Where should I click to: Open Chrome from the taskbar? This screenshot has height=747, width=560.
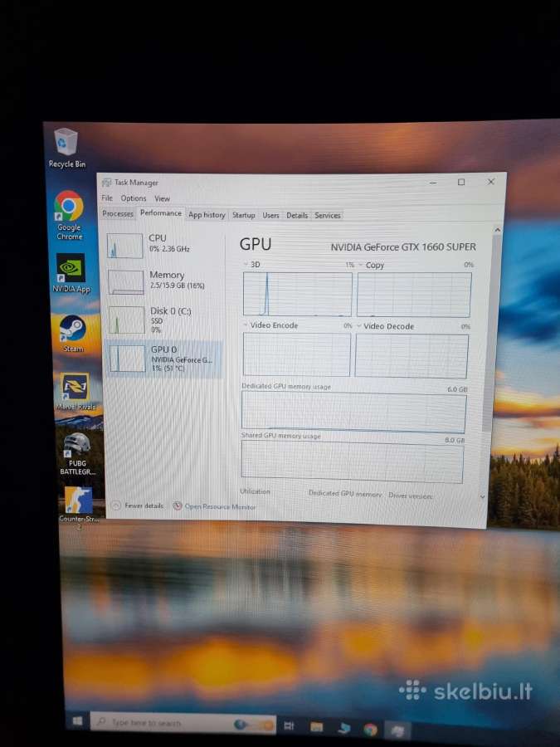coord(371,729)
